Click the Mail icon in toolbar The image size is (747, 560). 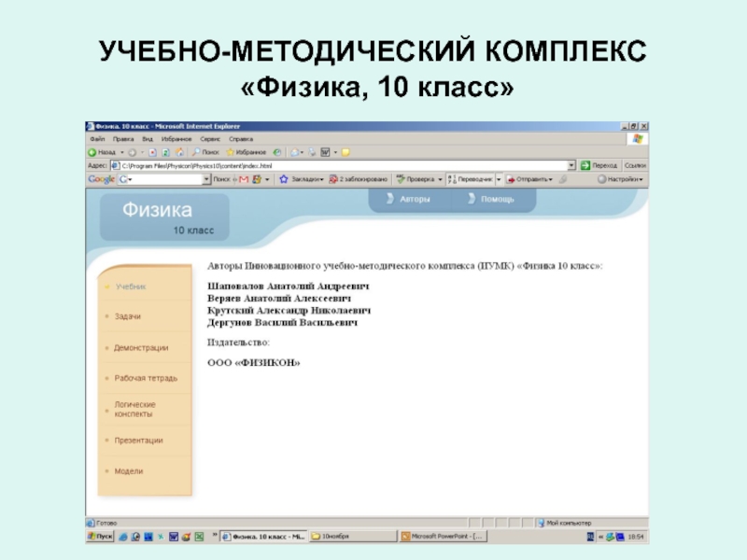(x=295, y=152)
